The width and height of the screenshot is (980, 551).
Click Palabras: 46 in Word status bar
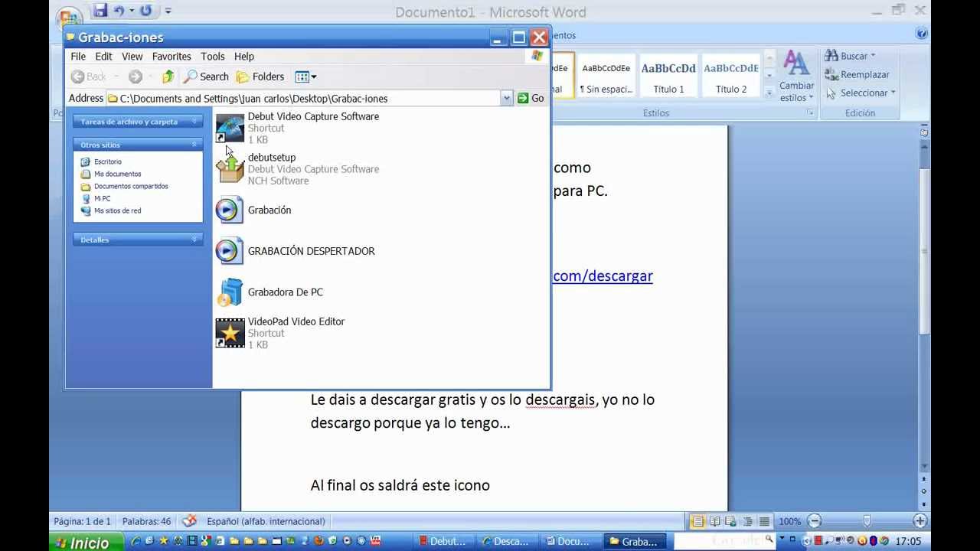click(146, 521)
